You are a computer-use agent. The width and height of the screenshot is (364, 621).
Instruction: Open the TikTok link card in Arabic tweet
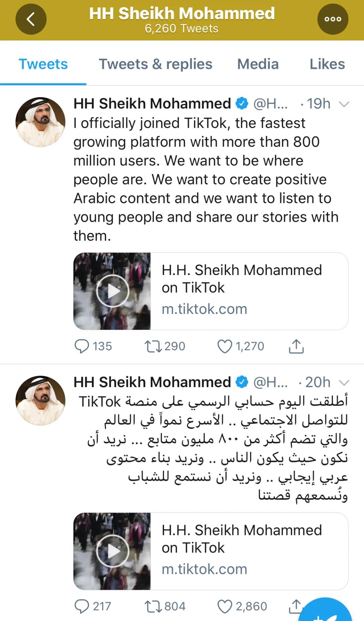coord(211,551)
